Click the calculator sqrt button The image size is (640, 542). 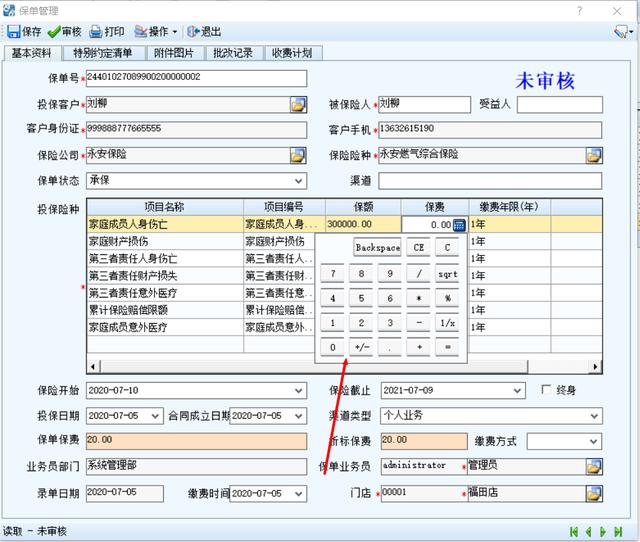447,274
